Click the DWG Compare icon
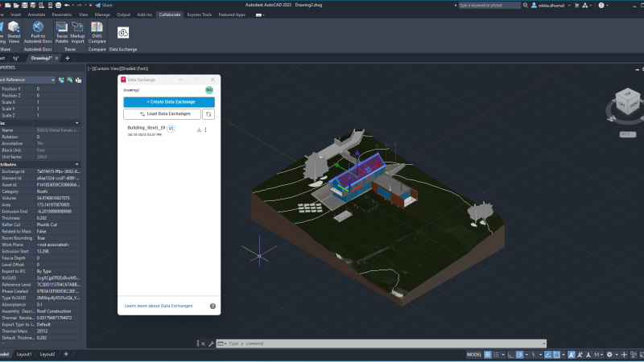 97,32
